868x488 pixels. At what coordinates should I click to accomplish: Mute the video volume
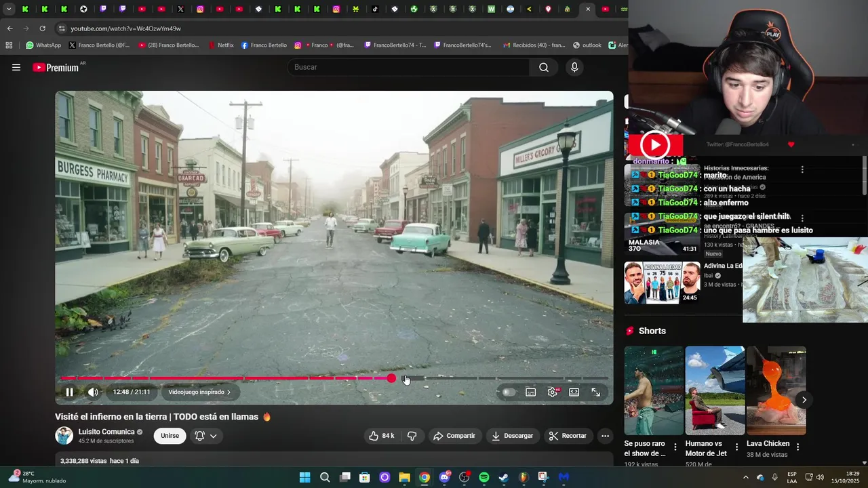93,392
